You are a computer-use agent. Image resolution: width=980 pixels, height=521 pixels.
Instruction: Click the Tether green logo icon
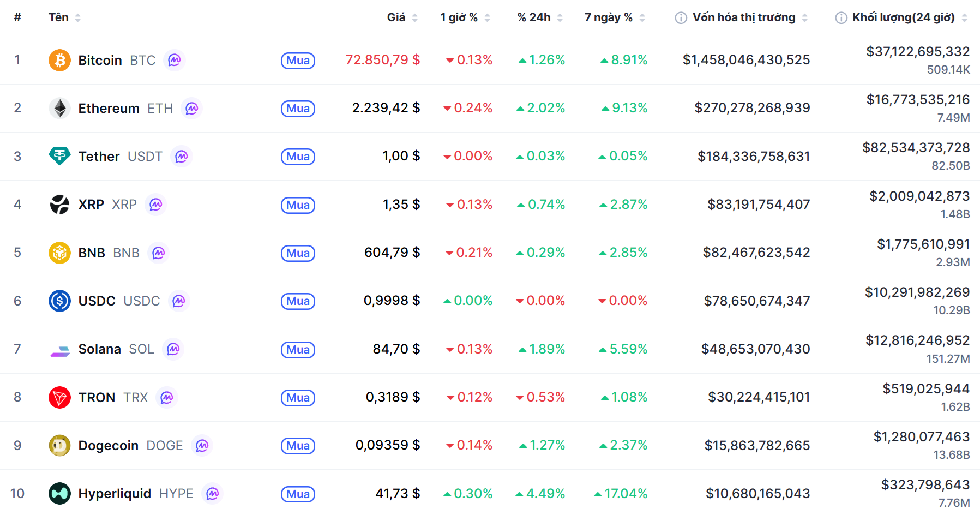click(x=59, y=157)
